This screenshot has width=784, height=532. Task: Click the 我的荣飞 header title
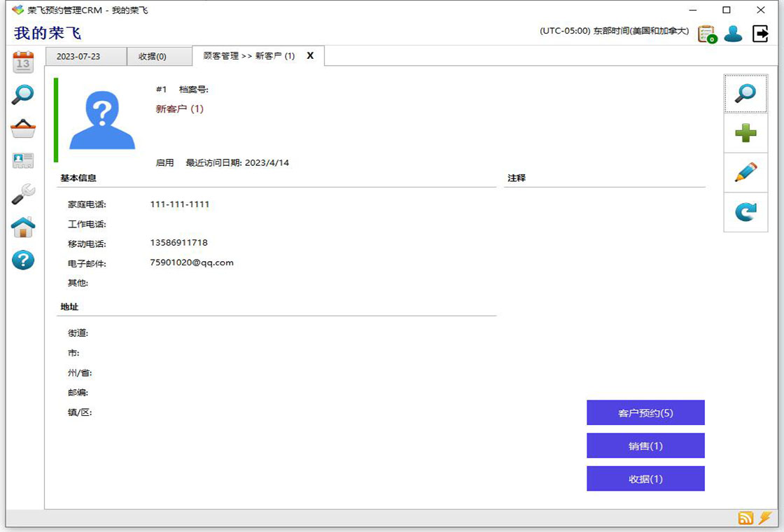click(x=48, y=34)
